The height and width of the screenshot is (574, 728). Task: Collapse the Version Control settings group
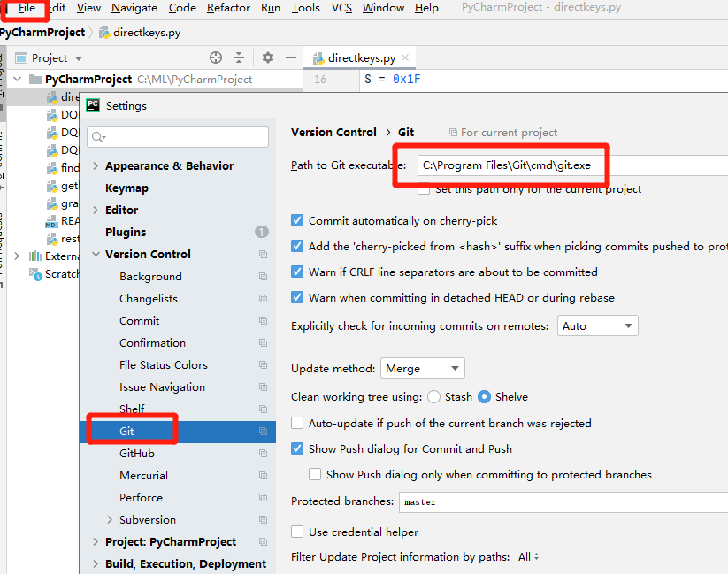click(x=96, y=254)
